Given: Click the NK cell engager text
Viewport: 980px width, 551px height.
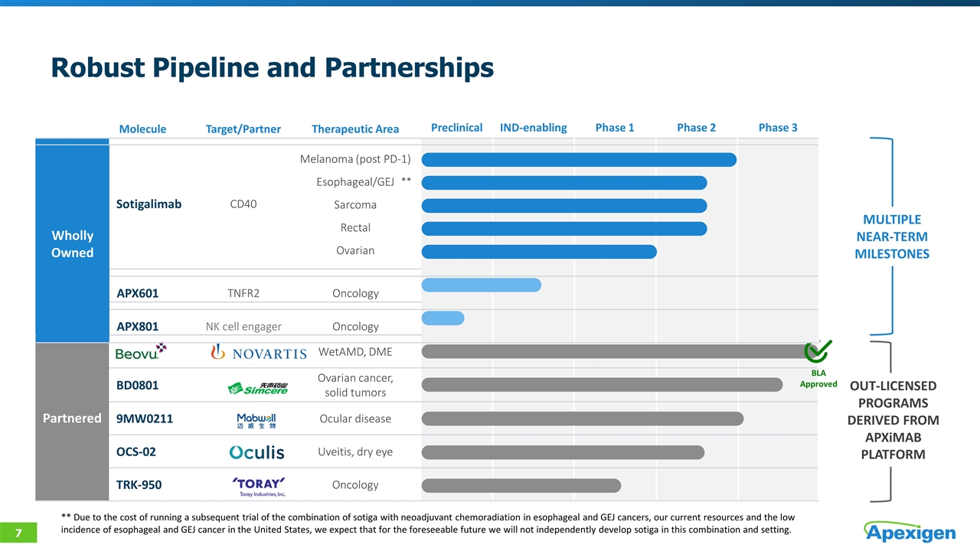Looking at the screenshot, I should coord(243,327).
